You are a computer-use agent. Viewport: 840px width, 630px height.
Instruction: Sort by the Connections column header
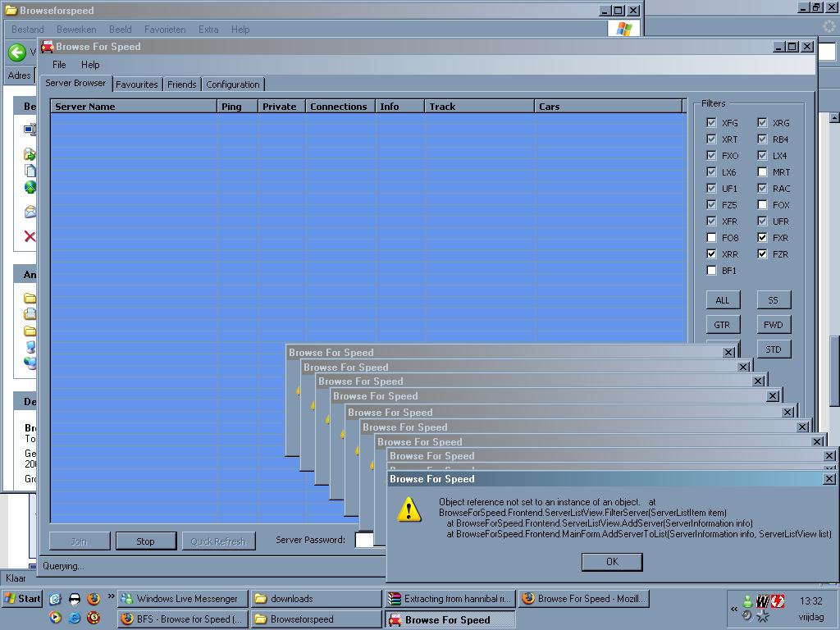340,106
